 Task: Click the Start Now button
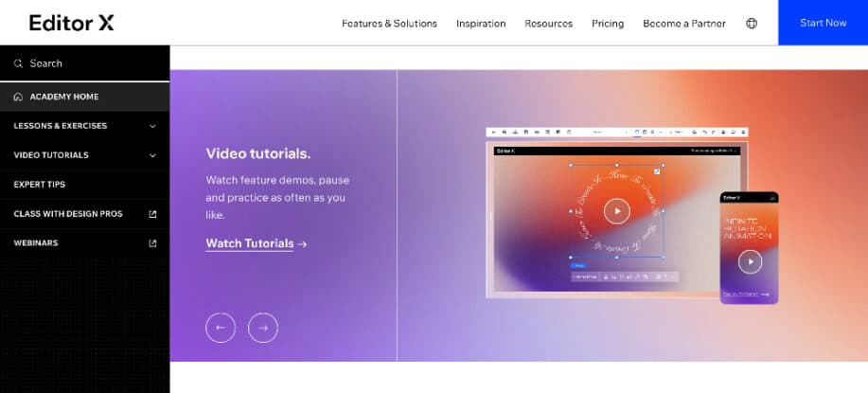(823, 23)
